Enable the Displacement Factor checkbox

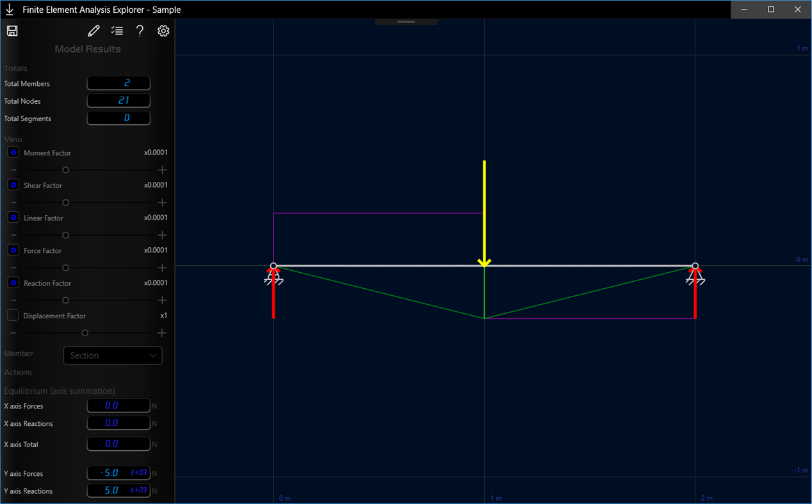click(13, 315)
